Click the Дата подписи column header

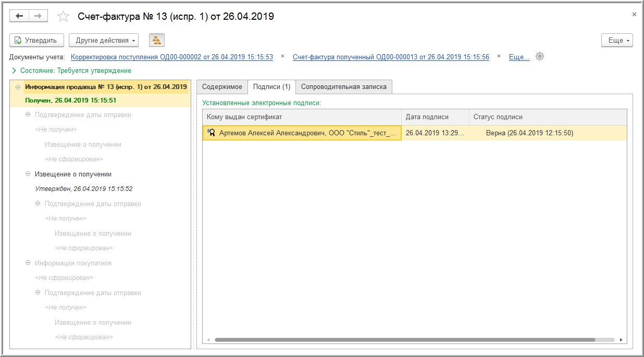[x=436, y=117]
